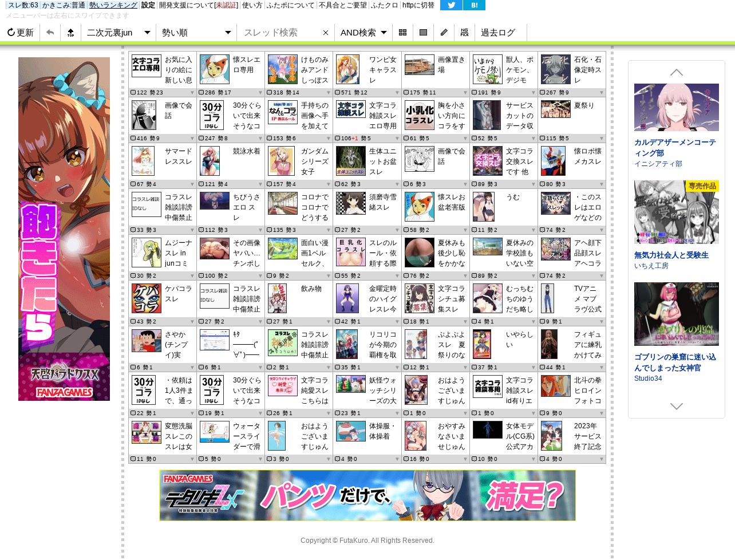The image size is (735, 560).
Task: Click httpに切替 link
Action: pos(418,5)
